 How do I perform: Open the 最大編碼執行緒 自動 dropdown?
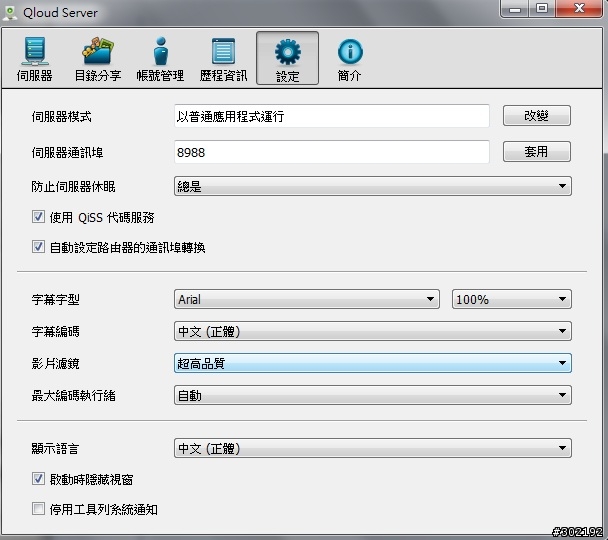pyautogui.click(x=373, y=395)
